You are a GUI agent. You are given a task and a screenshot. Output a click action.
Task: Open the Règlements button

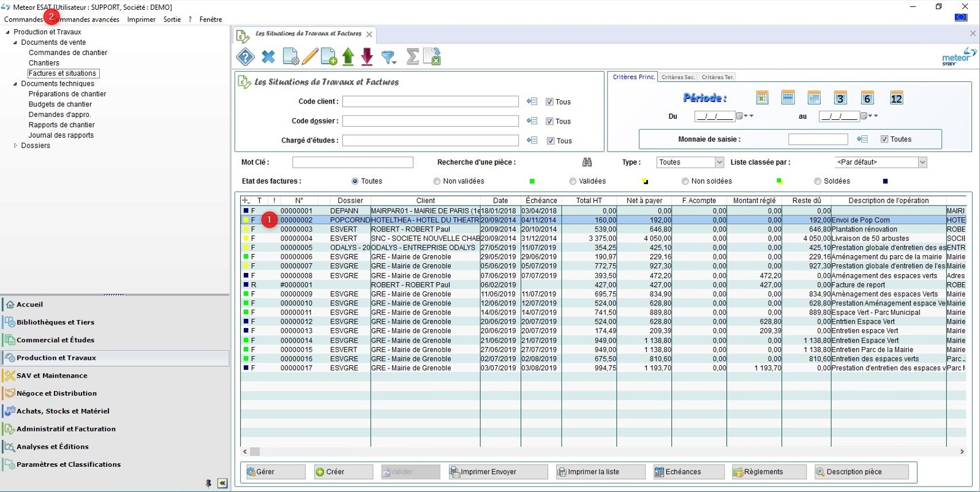[769, 472]
